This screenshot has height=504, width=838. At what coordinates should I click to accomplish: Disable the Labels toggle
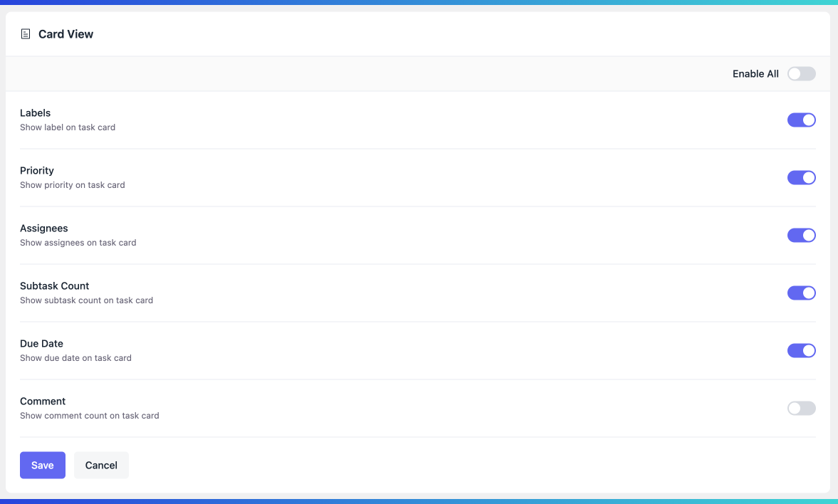[801, 120]
